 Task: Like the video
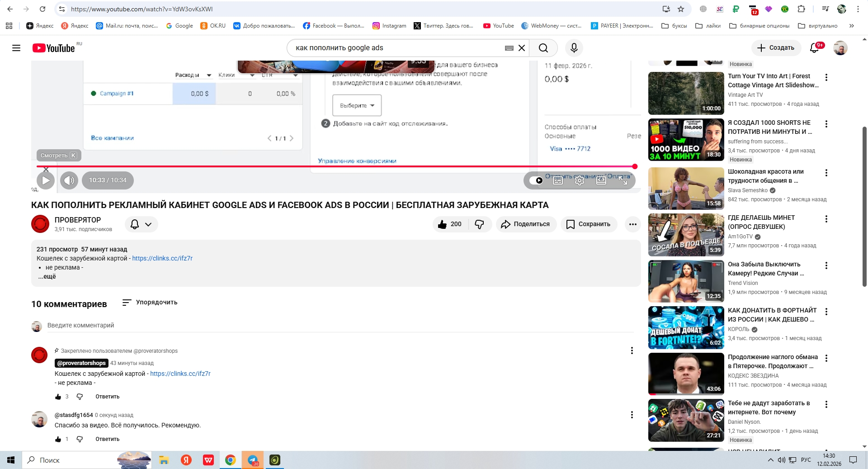[450, 224]
